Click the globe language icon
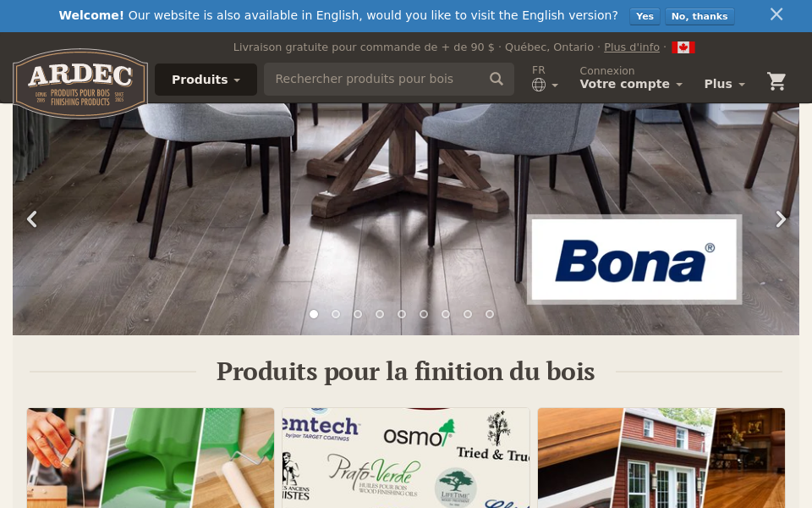The width and height of the screenshot is (812, 508). click(x=539, y=85)
